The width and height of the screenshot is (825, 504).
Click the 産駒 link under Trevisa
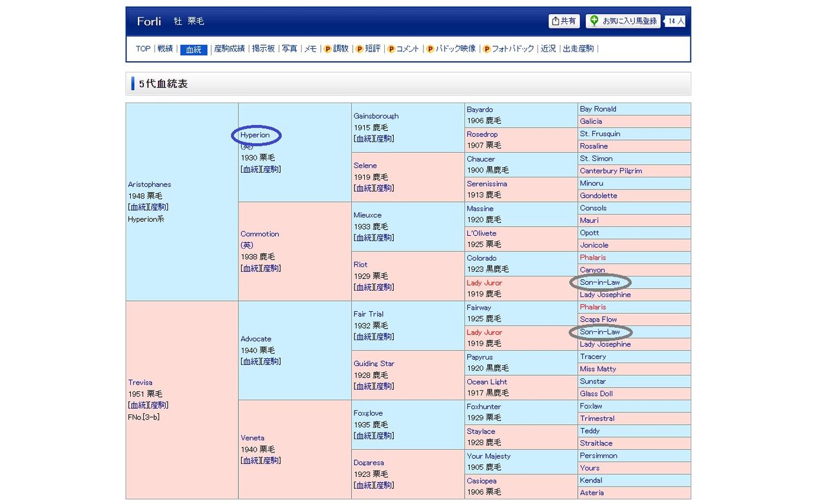point(159,405)
